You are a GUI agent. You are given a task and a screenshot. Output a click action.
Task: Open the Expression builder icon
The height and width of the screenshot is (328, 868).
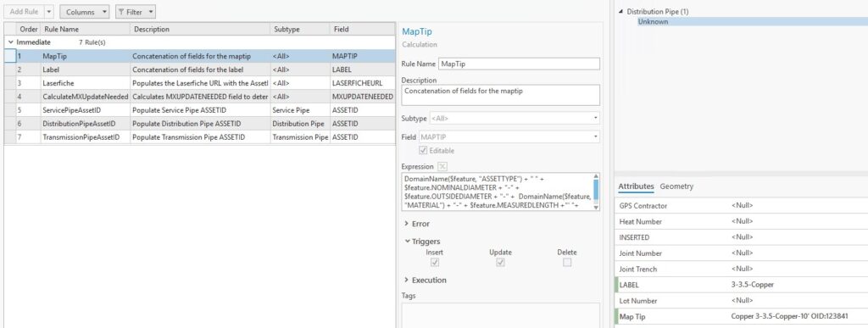pyautogui.click(x=442, y=166)
